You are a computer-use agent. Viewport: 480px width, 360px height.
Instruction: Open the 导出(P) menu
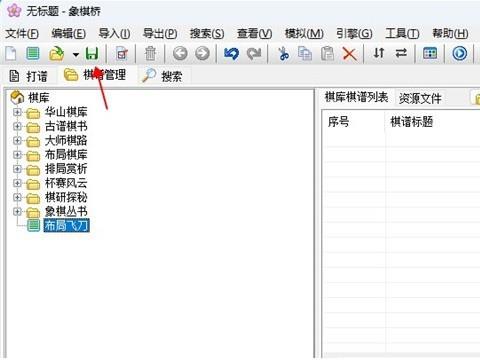coord(160,33)
